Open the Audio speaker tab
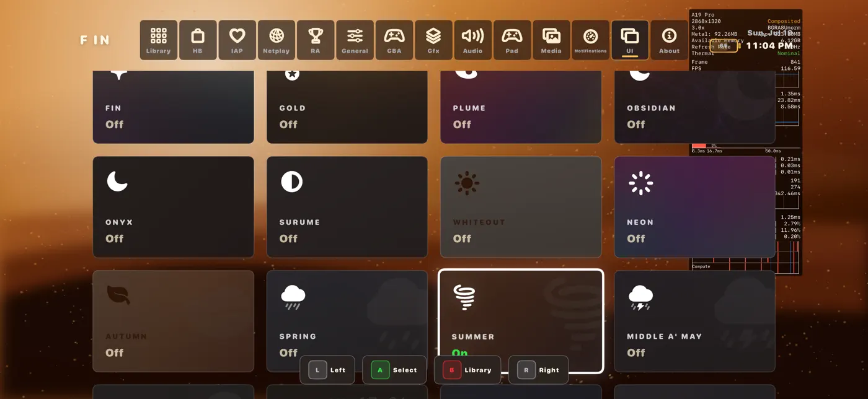This screenshot has height=399, width=868. coord(472,40)
